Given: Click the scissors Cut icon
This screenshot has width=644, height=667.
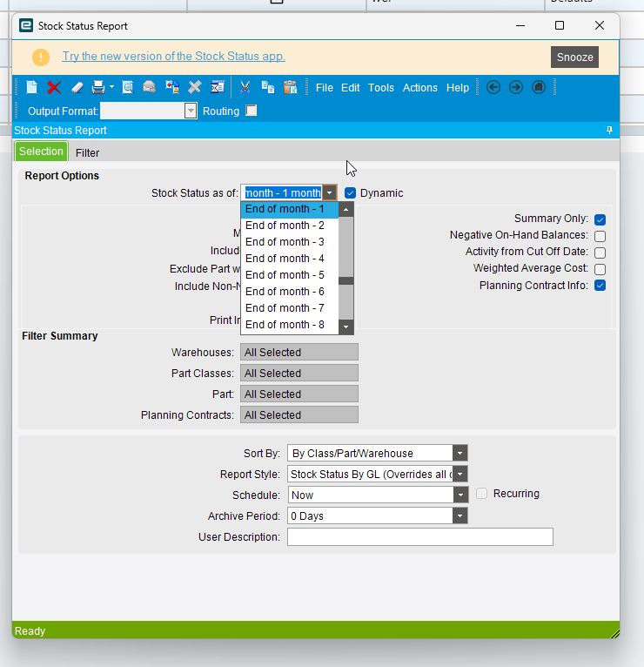Looking at the screenshot, I should pyautogui.click(x=245, y=87).
